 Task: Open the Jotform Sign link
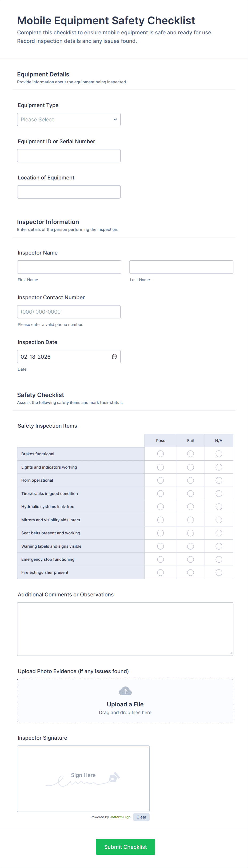coord(120,817)
